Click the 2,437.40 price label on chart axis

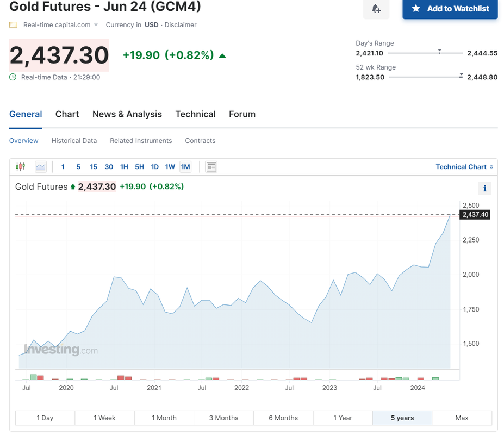tap(475, 214)
